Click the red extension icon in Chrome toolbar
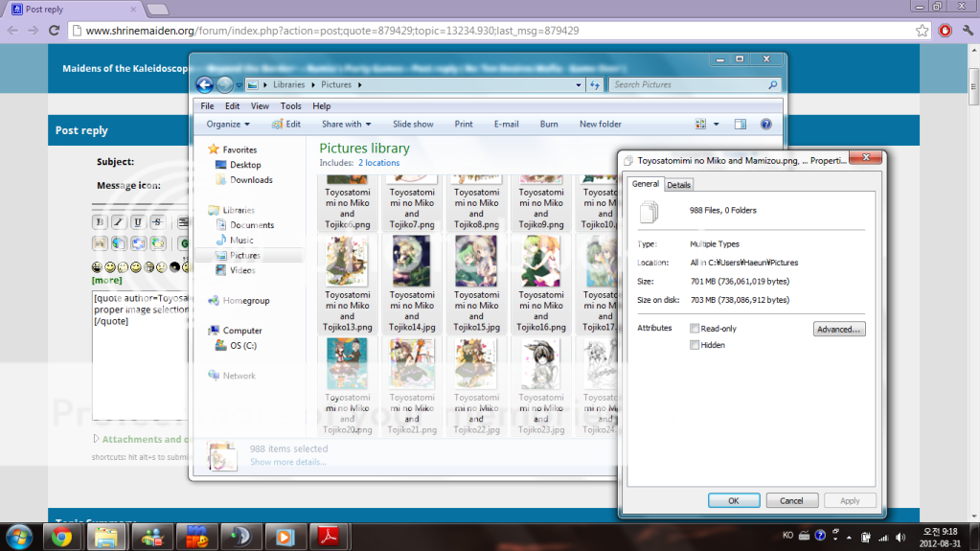The width and height of the screenshot is (980, 551). pos(945,30)
